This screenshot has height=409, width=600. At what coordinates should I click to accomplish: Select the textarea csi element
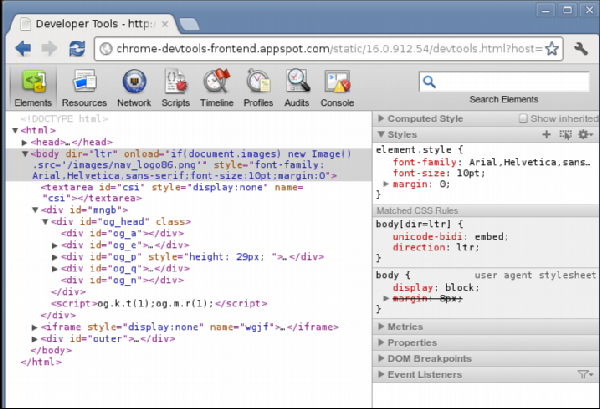172,192
